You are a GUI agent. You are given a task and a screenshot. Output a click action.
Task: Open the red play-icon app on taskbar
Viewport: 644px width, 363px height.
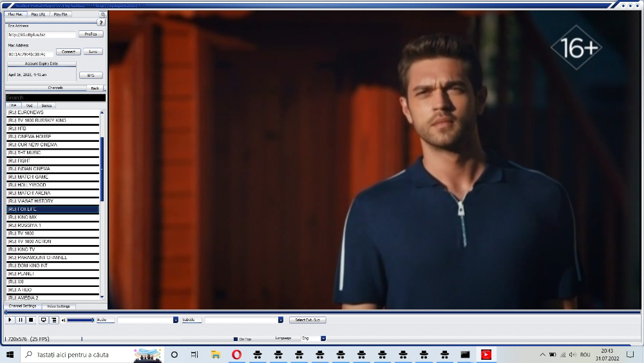(x=486, y=355)
